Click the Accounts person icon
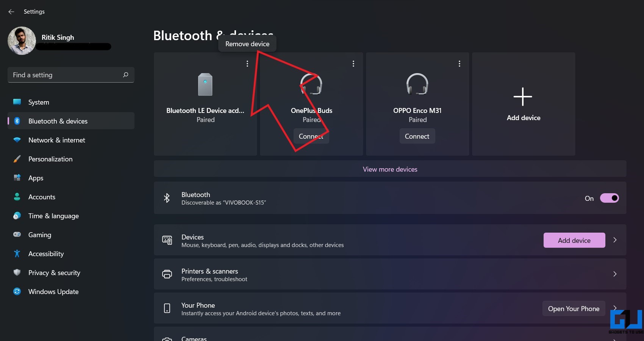This screenshot has height=341, width=644. [x=17, y=197]
